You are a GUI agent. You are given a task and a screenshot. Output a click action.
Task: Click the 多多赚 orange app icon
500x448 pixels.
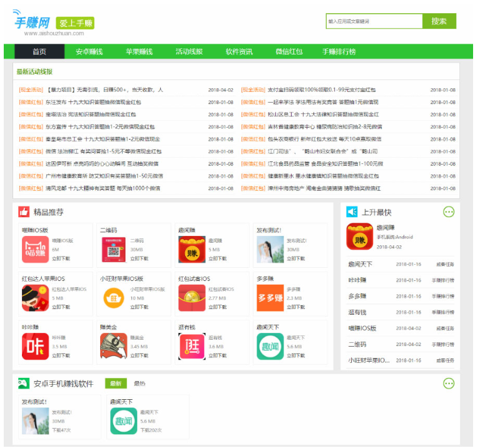tap(270, 298)
